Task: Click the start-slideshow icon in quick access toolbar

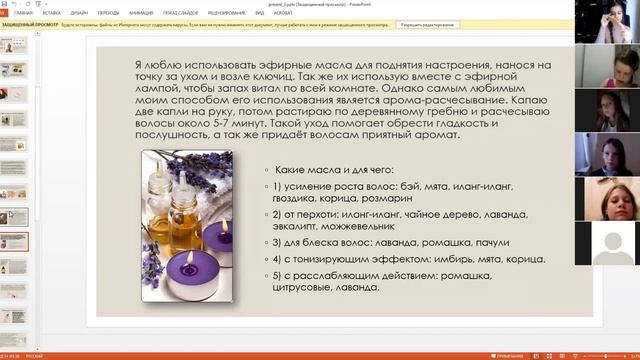Action: pos(38,4)
